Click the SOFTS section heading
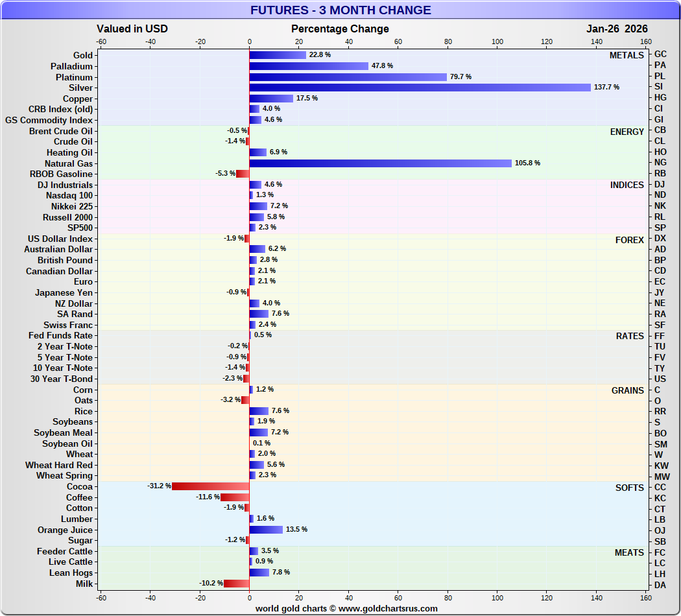Viewport: 681px width, 616px height. (629, 488)
